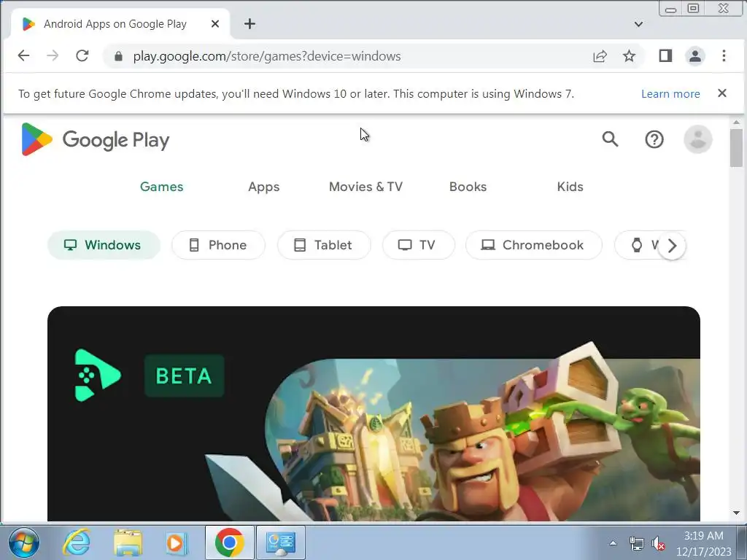Switch to the Games section
The image size is (747, 560).
click(x=161, y=187)
